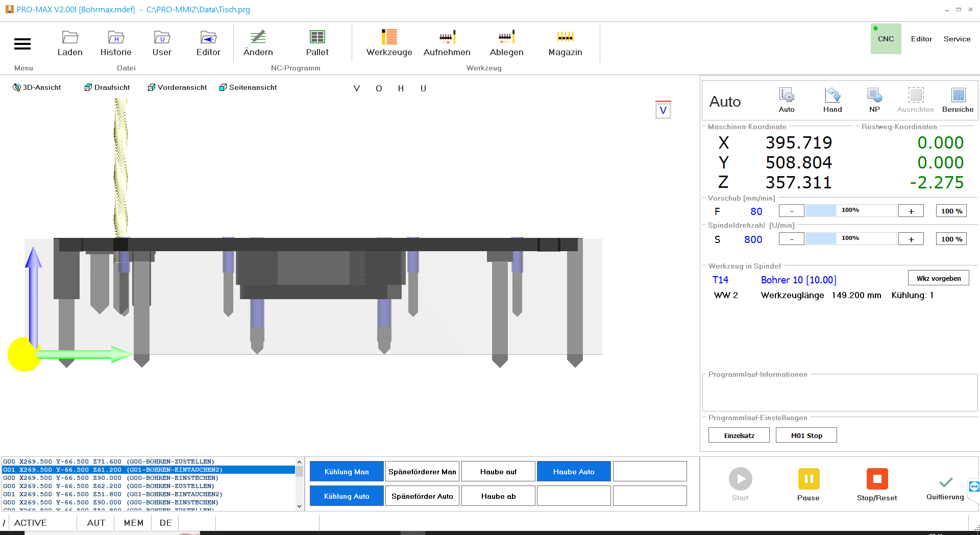The width and height of the screenshot is (980, 535).
Task: Switch to the Service tab
Action: (x=957, y=39)
